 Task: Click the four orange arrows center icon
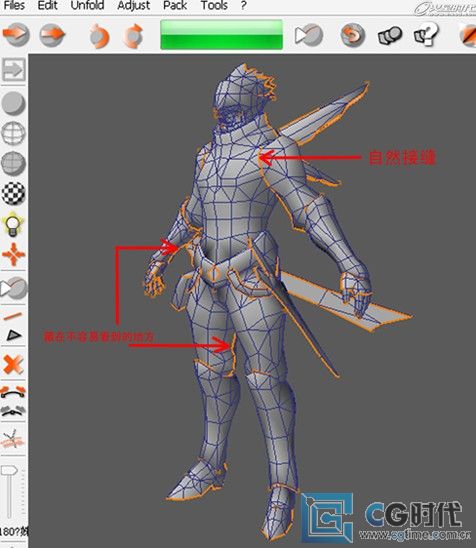pos(14,254)
